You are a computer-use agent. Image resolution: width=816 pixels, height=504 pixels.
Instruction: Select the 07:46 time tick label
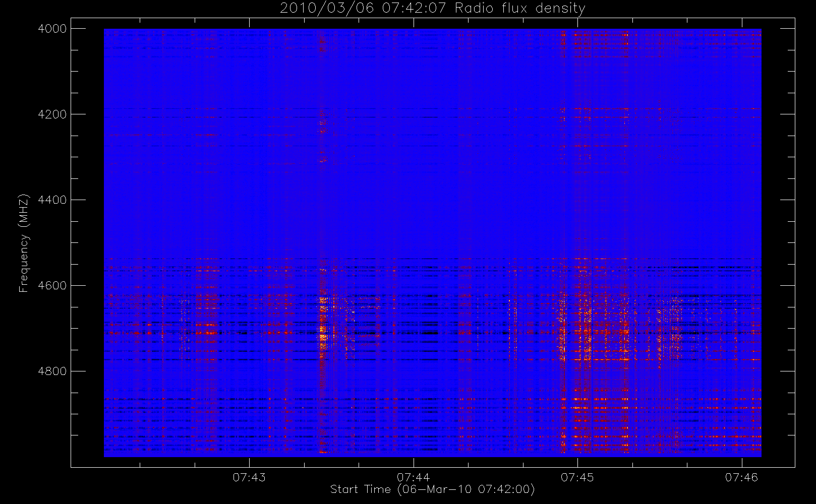741,477
